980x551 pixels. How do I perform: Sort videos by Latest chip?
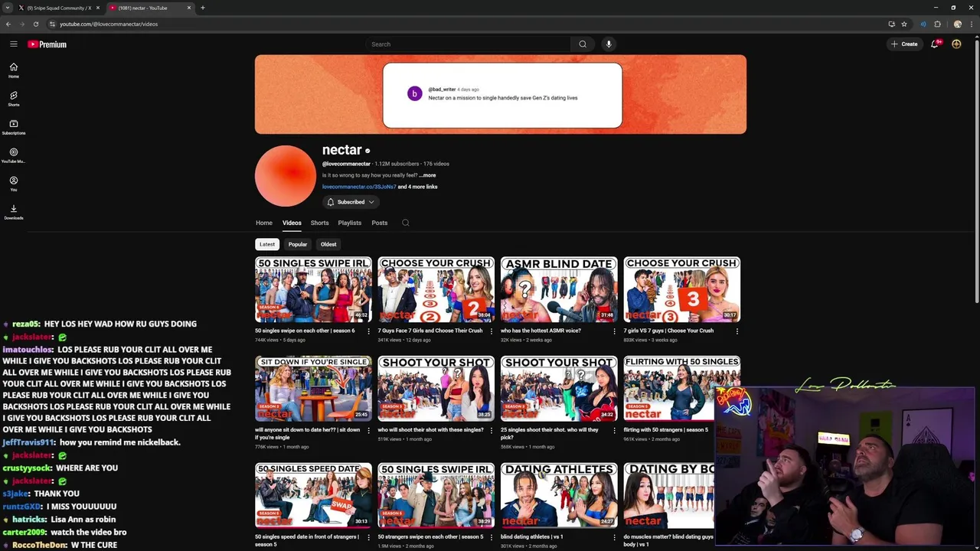tap(267, 244)
